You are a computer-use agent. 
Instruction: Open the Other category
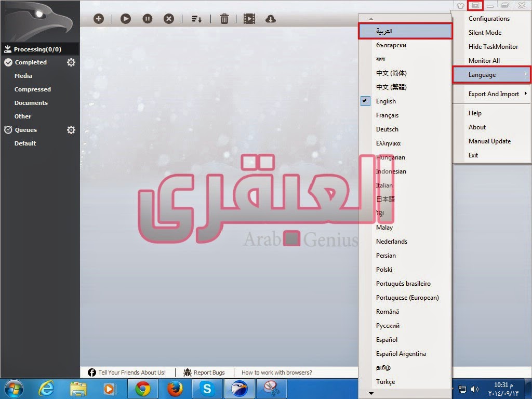23,116
